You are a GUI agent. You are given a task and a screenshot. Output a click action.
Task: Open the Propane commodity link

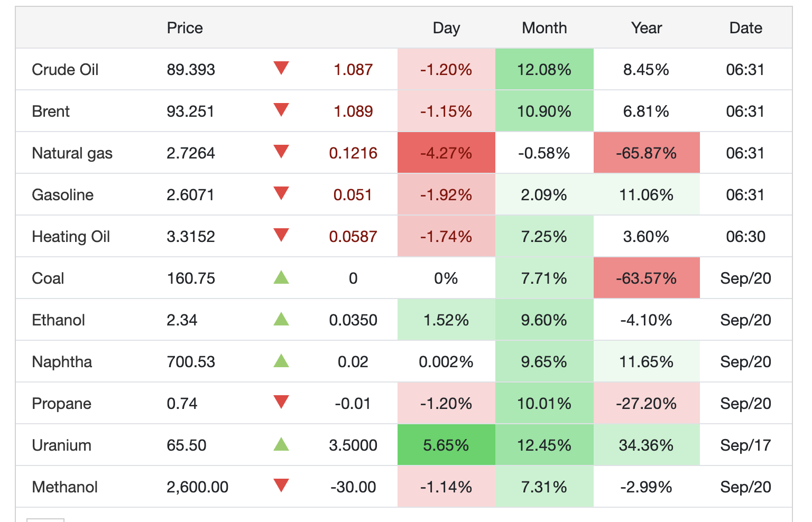click(61, 404)
